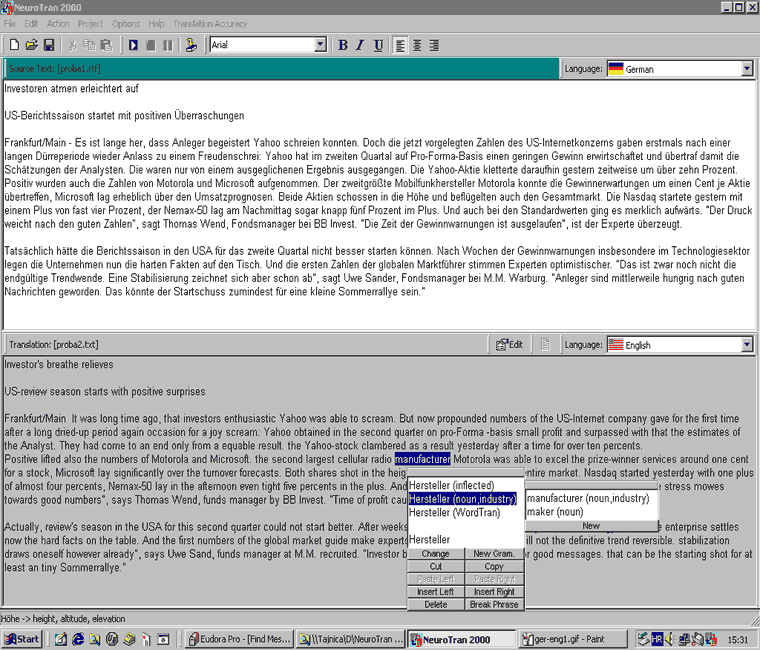
Task: Click the Copy icon in the toolbar
Action: (89, 45)
